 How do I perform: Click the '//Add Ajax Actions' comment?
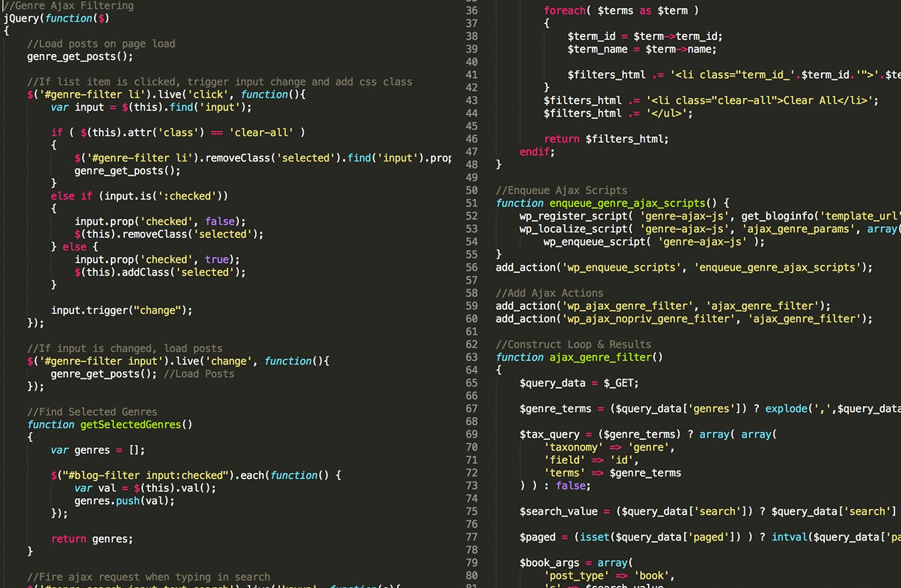(549, 293)
